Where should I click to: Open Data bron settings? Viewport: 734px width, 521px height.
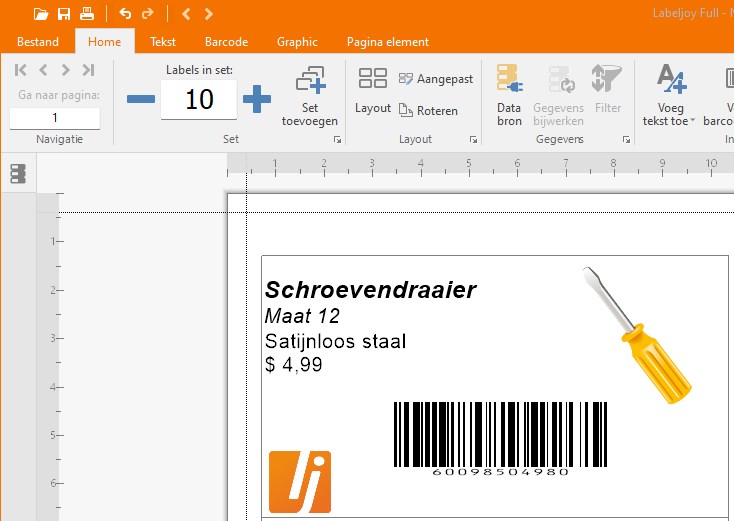coord(509,95)
